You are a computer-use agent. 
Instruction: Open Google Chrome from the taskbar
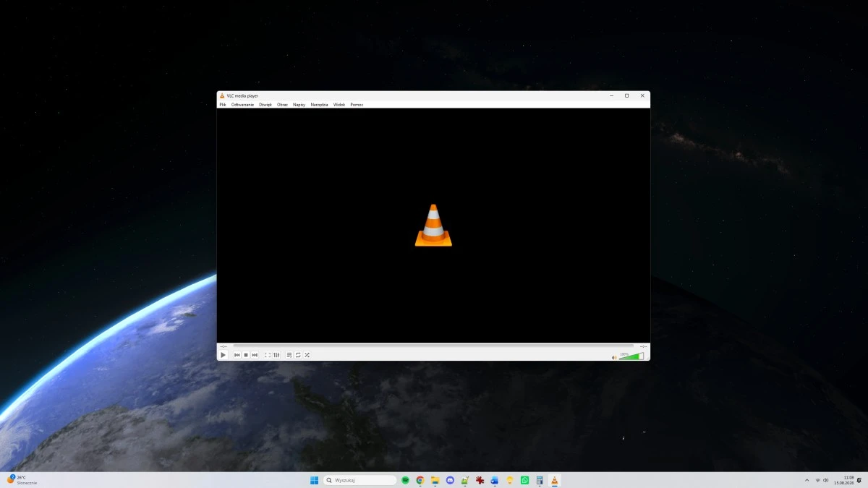click(420, 480)
